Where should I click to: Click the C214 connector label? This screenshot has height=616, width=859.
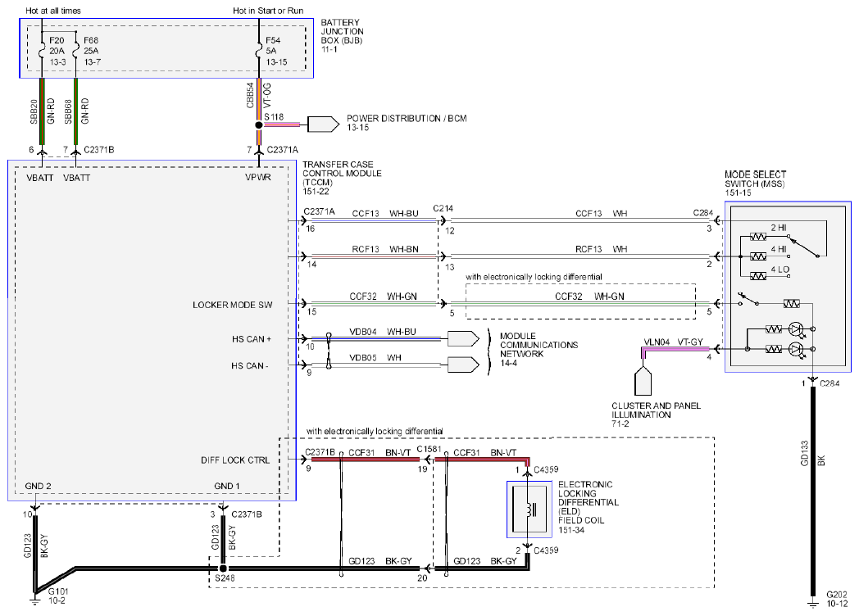point(443,209)
